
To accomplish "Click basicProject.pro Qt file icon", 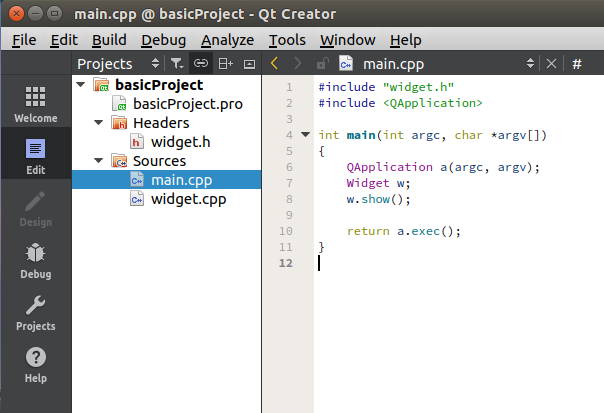I will coord(119,104).
